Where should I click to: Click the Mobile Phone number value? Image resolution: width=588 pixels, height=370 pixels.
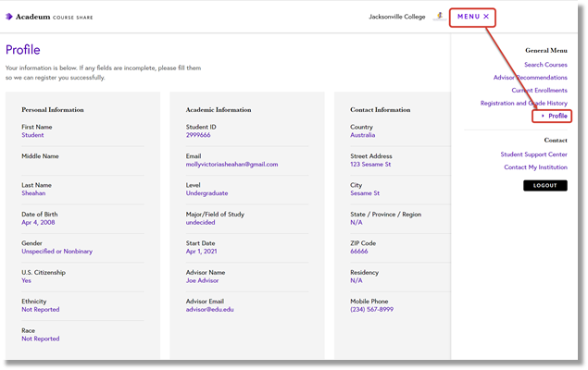coord(371,310)
